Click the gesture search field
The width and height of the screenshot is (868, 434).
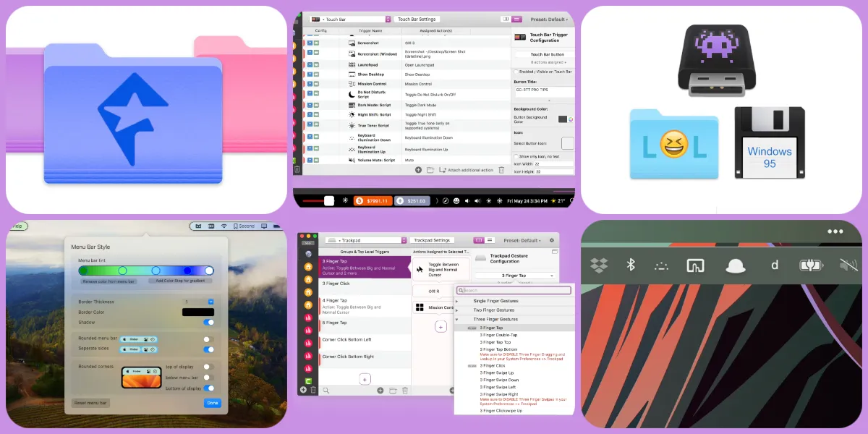coord(514,290)
